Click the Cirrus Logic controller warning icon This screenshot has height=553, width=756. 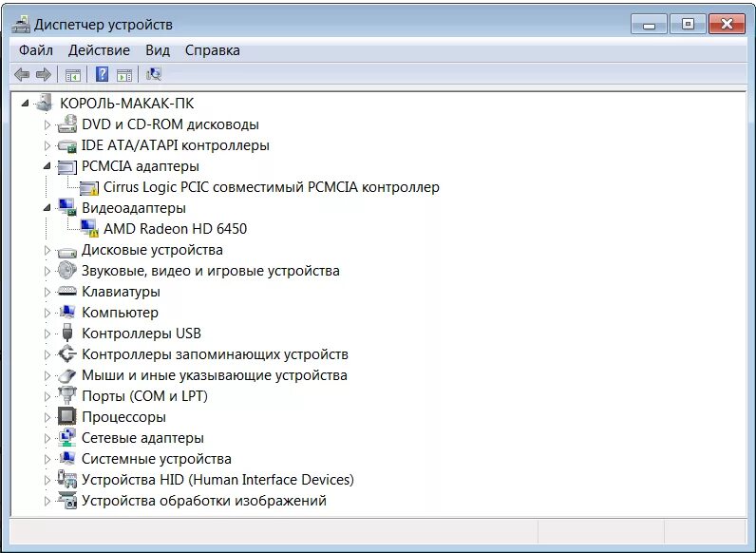coord(88,188)
